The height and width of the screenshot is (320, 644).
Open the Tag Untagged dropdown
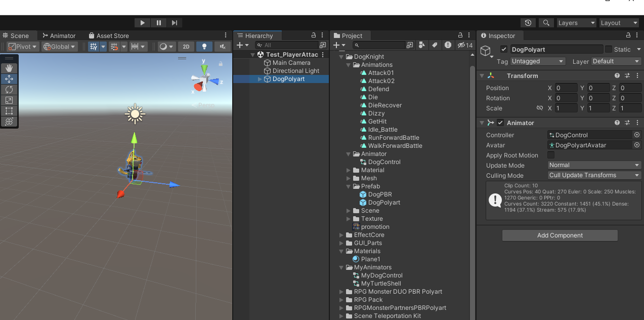(537, 61)
